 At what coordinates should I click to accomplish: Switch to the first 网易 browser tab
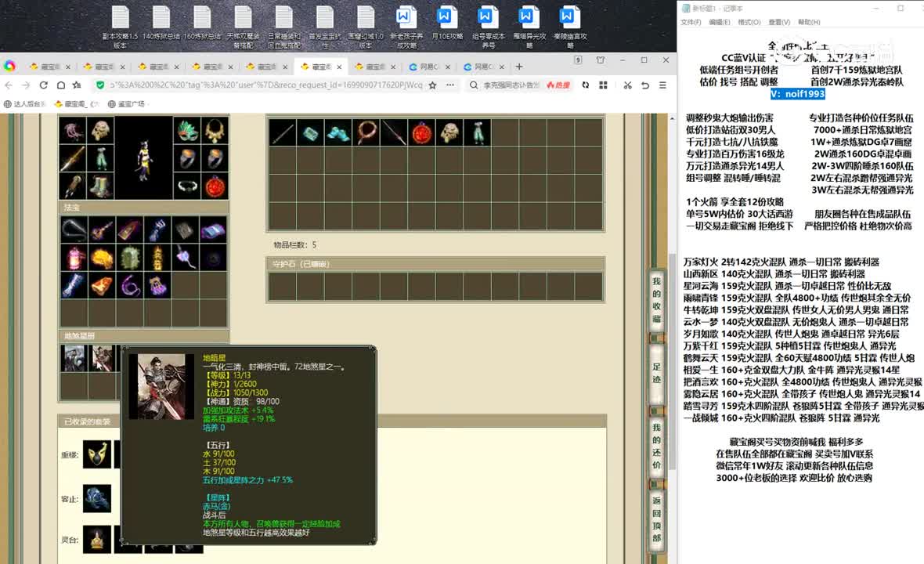[x=430, y=67]
